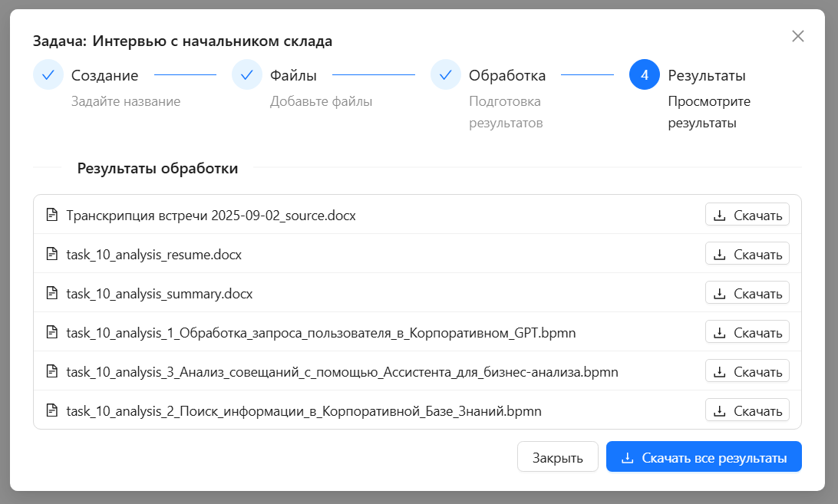This screenshot has height=504, width=838.
Task: Select the Создание step label
Action: pyautogui.click(x=104, y=75)
